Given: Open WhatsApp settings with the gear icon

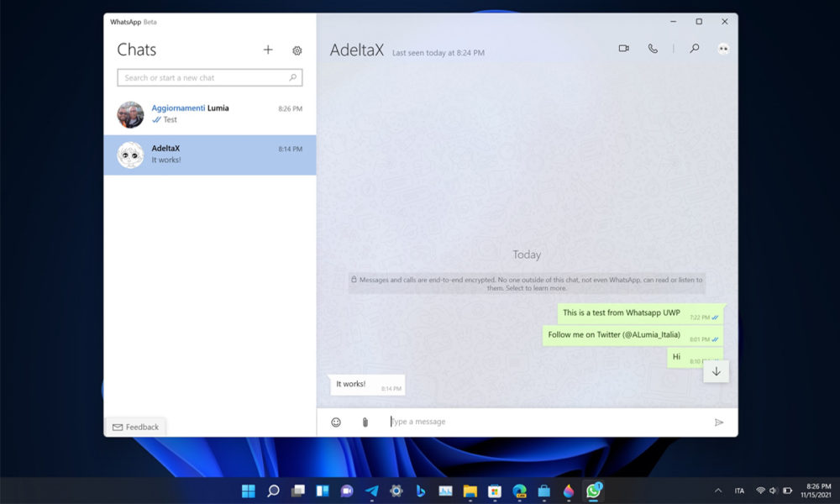Looking at the screenshot, I should (297, 50).
